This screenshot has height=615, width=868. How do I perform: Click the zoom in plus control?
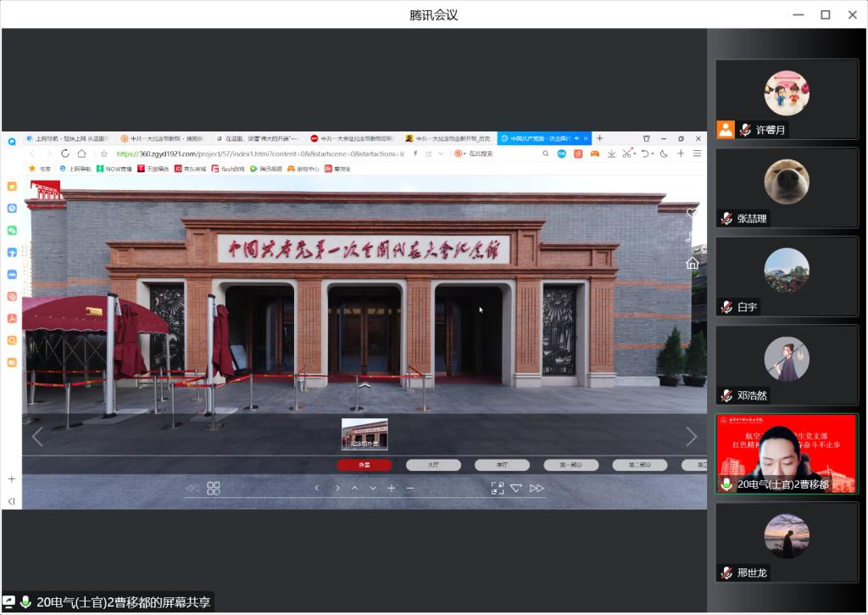[392, 488]
